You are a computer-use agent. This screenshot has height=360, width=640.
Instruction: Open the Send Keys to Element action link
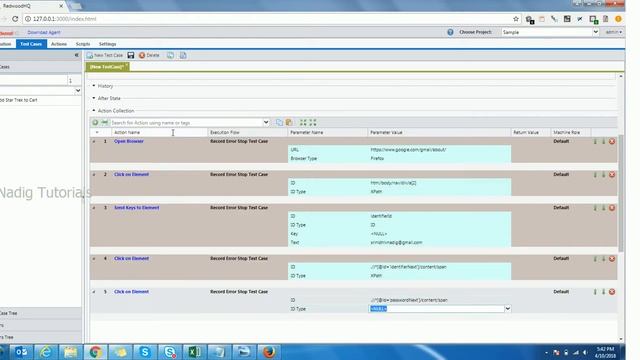[136, 208]
